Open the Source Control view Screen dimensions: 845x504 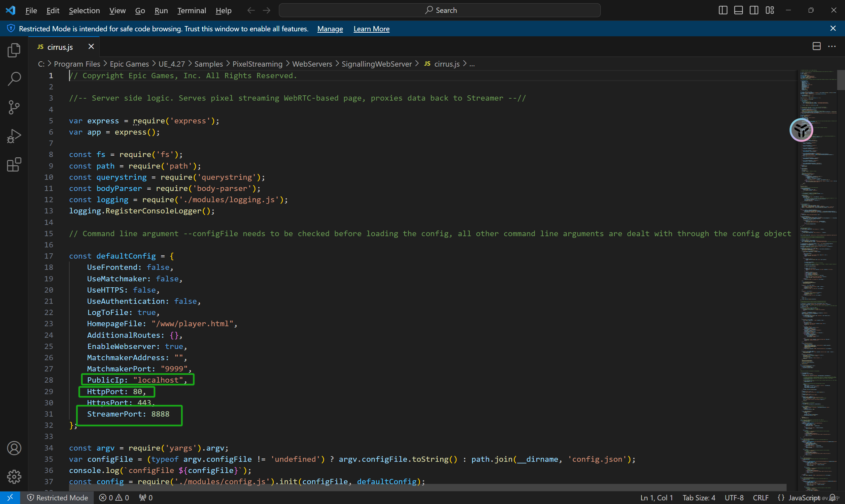[x=14, y=107]
